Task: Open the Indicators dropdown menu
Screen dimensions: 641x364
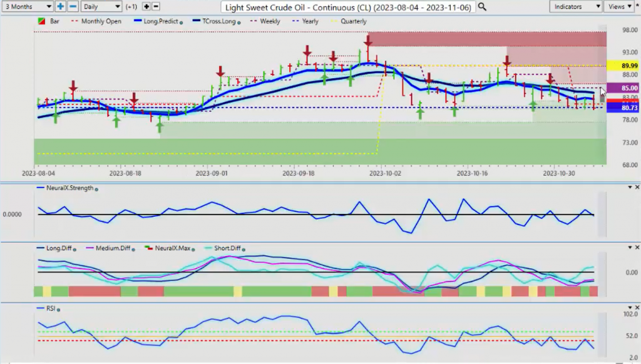Action: coord(576,6)
